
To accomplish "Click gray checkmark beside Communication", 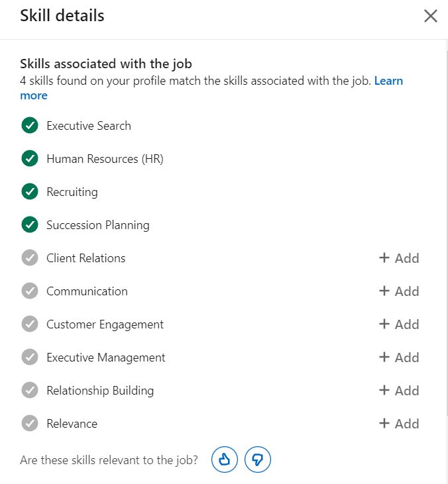I will pos(30,291).
